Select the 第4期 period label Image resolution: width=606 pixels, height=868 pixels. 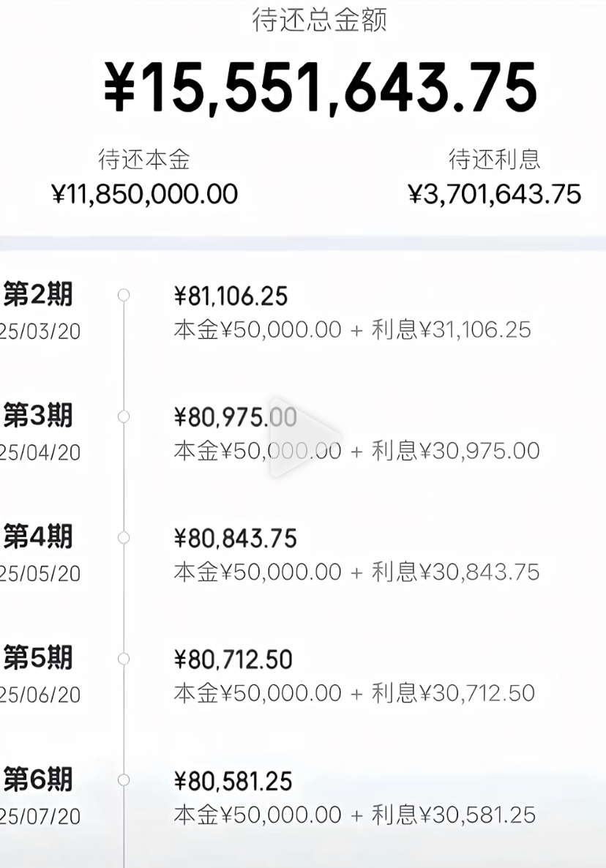click(x=38, y=538)
